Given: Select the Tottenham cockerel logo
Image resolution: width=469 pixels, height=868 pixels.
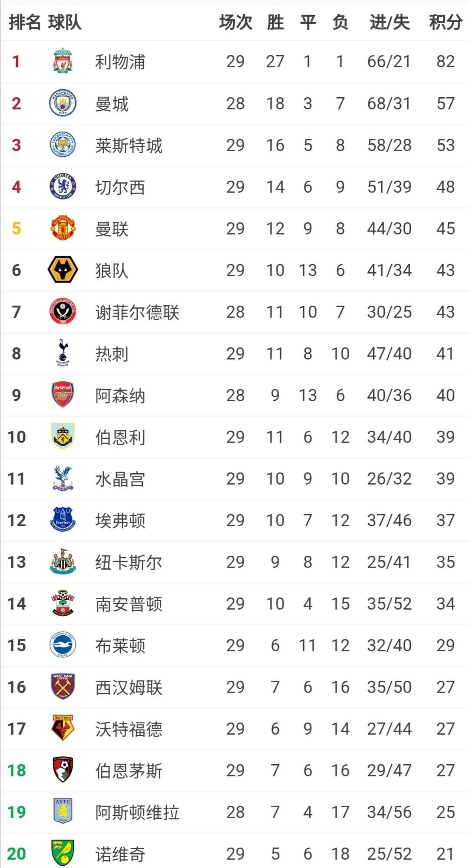Looking at the screenshot, I should [x=63, y=353].
